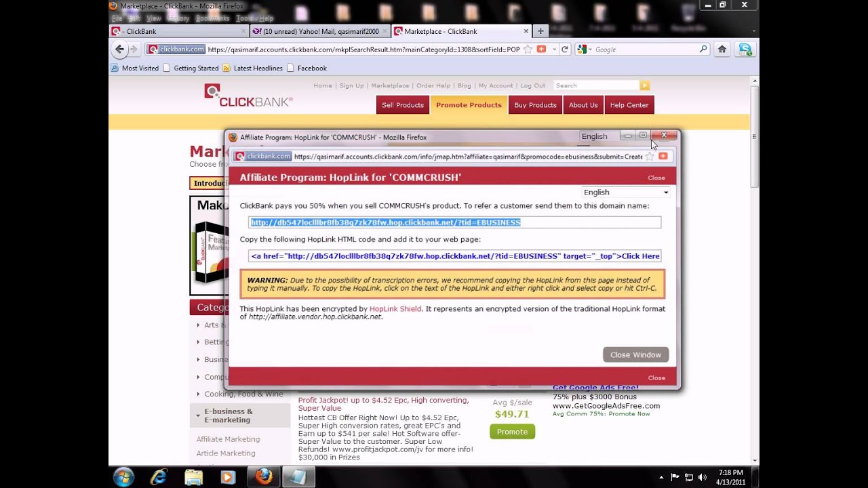Open the View menu

coord(153,18)
